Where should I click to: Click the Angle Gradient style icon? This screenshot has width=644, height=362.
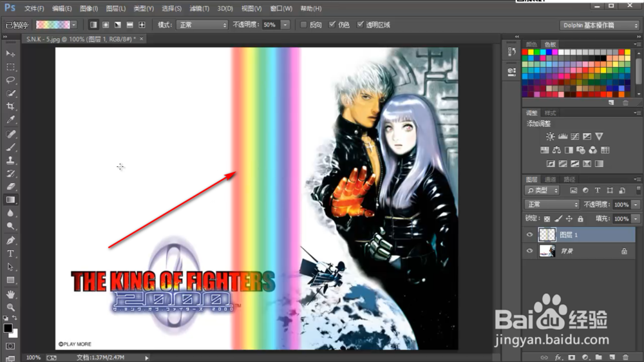[x=117, y=24]
